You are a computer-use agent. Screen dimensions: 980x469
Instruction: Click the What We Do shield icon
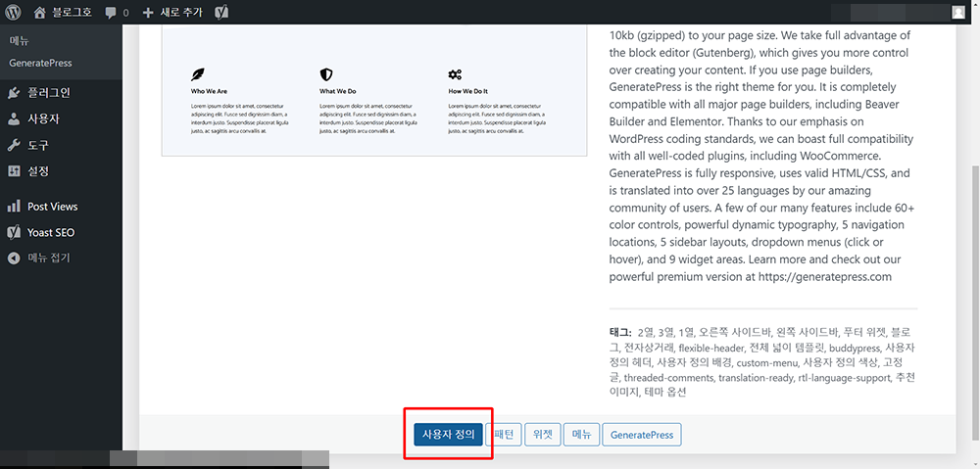click(326, 75)
